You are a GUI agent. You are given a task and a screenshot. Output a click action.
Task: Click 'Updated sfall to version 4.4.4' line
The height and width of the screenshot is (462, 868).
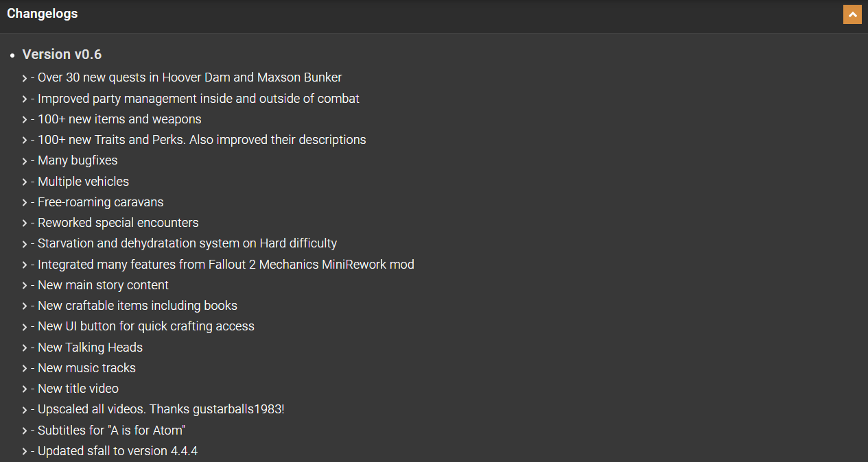click(117, 451)
